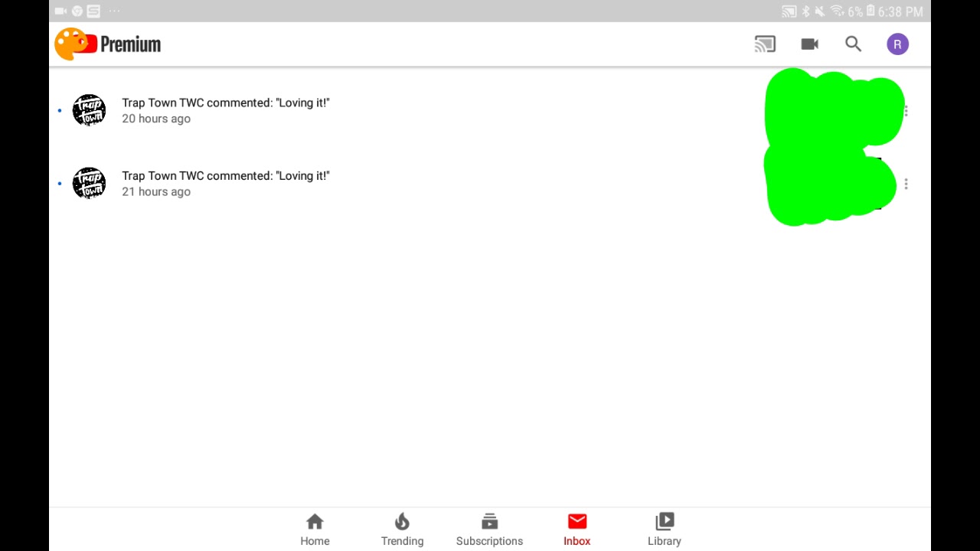Tap the Bluetooth icon in status bar

tap(805, 11)
